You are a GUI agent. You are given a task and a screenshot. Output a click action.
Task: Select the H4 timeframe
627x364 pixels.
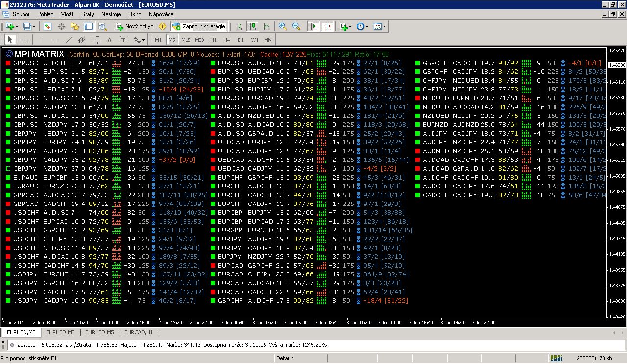[x=226, y=40]
